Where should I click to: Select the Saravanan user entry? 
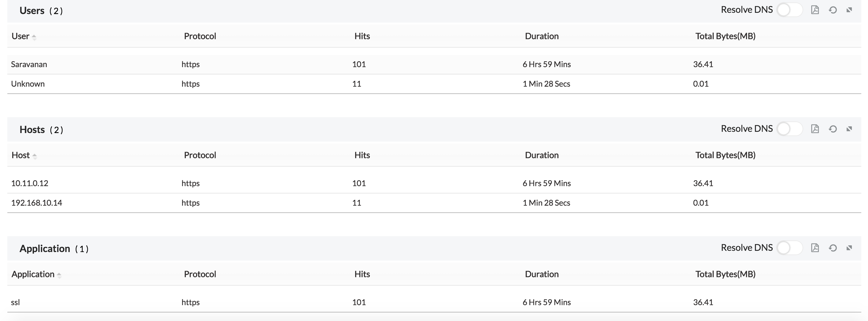click(x=29, y=64)
